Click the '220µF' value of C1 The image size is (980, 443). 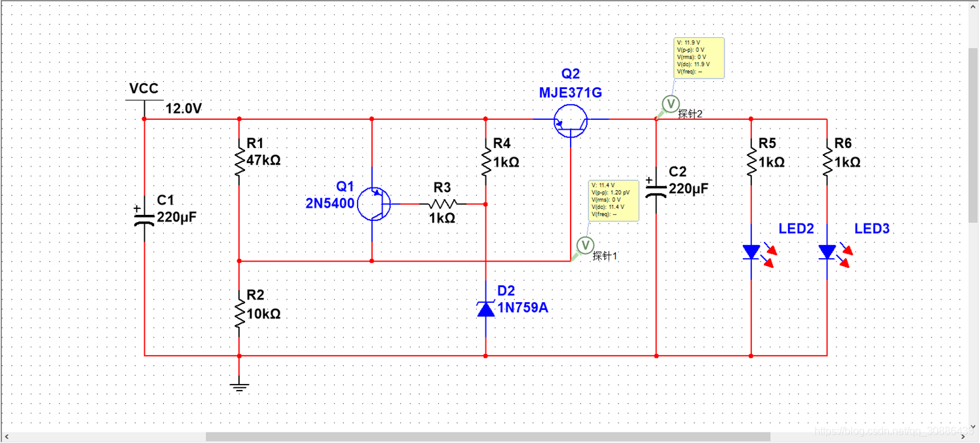click(177, 218)
